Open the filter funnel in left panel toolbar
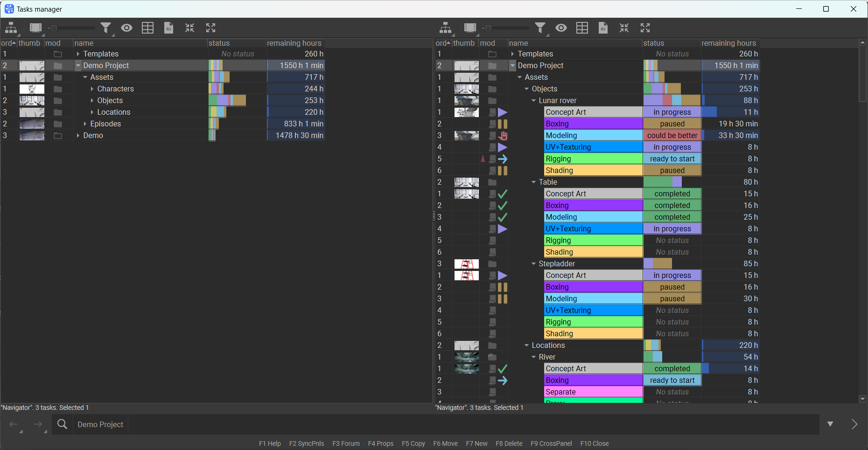Screen dimensions: 868x450 (x=106, y=28)
